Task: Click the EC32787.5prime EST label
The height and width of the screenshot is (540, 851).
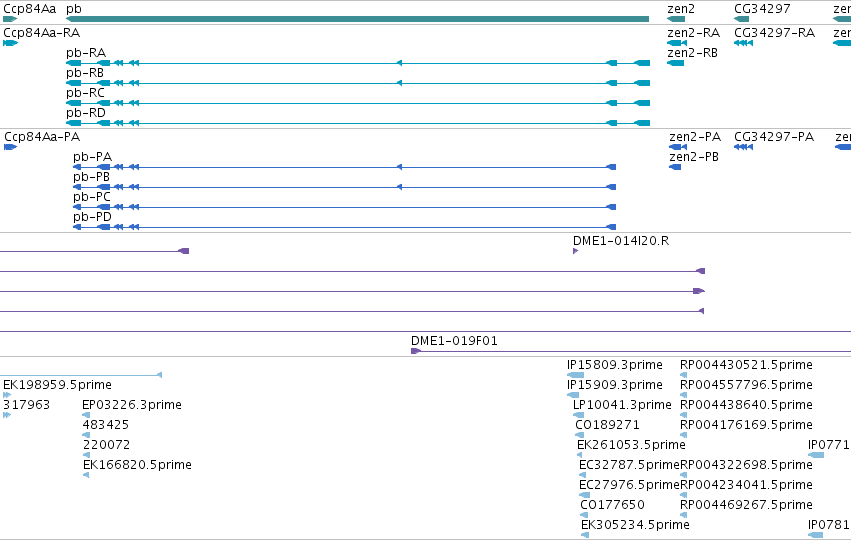Action: tap(629, 465)
